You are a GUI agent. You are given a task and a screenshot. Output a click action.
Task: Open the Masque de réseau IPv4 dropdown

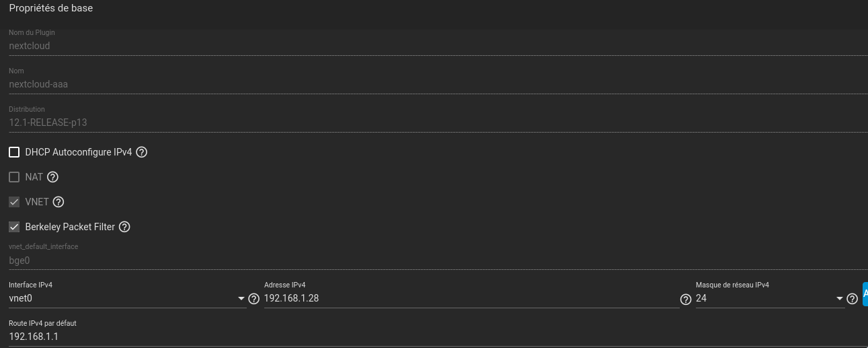click(x=770, y=298)
